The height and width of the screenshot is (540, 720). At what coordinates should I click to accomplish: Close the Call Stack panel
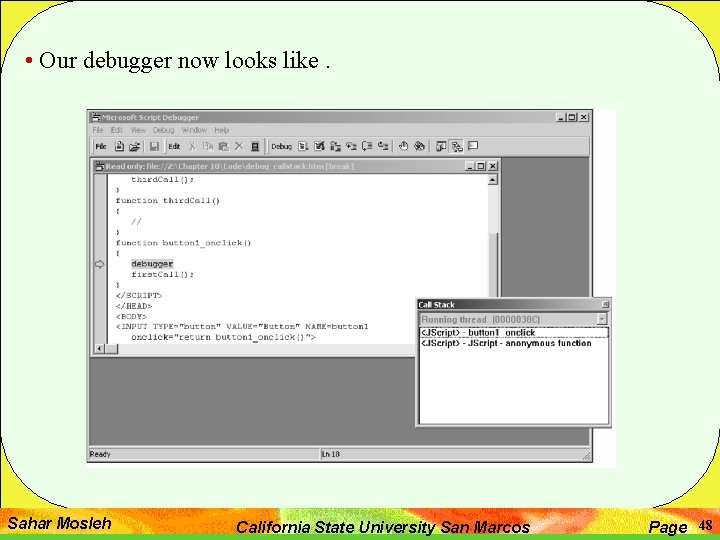[605, 304]
